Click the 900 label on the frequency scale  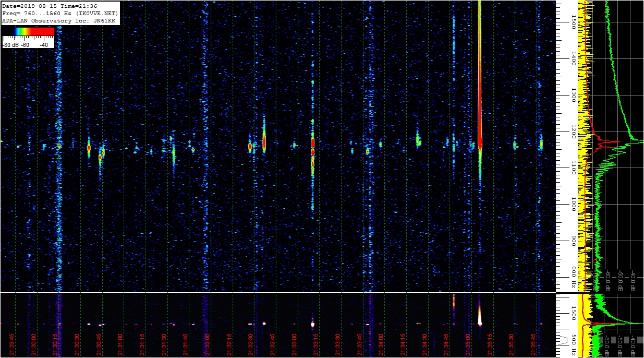pos(574,240)
